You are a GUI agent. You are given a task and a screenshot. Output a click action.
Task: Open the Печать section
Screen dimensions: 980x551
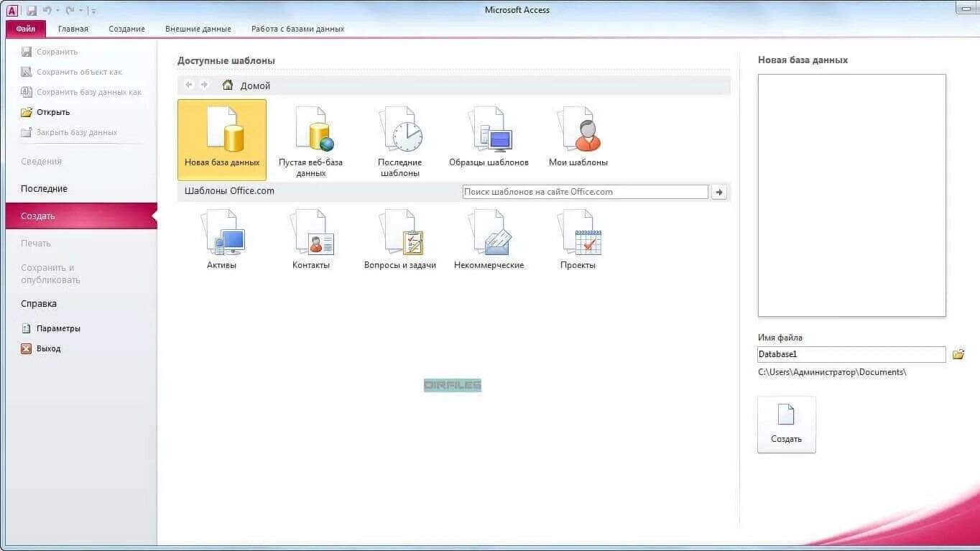[36, 244]
